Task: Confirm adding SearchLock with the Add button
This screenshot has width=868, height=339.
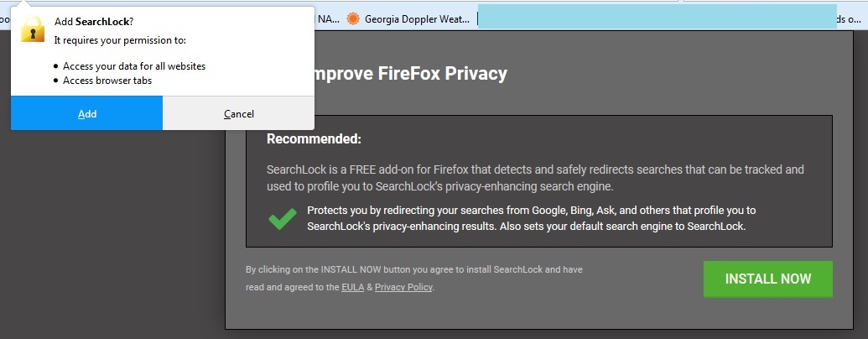Action: click(87, 113)
